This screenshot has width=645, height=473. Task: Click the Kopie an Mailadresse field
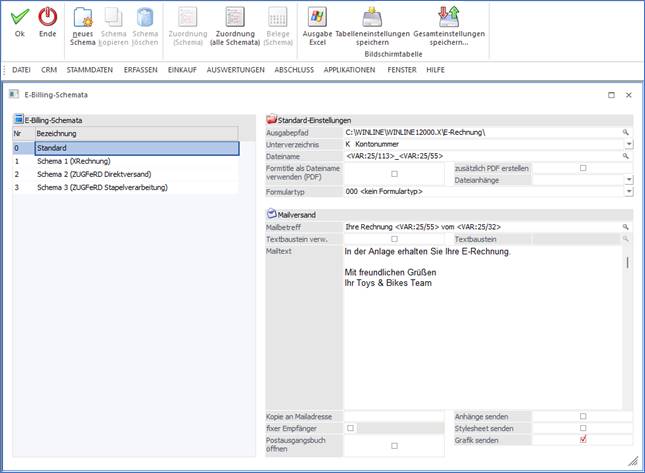394,416
